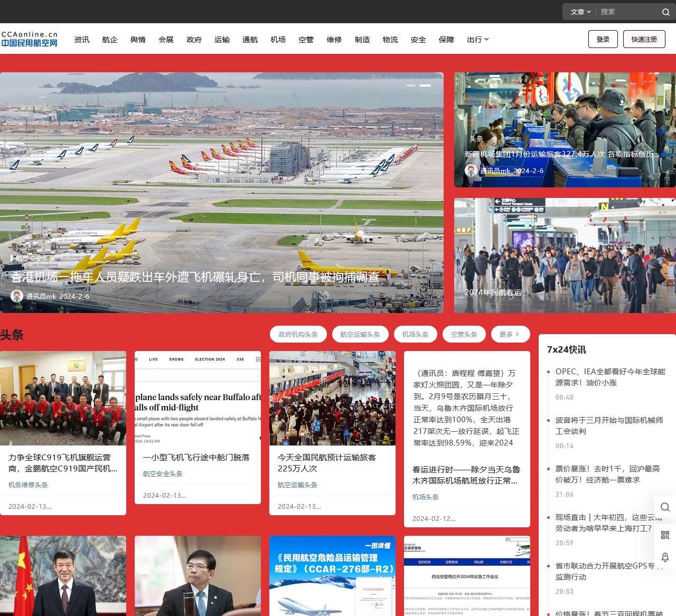Read the 票价暴涨 回沪最高价破万 flash news
The height and width of the screenshot is (616, 676).
(607, 474)
